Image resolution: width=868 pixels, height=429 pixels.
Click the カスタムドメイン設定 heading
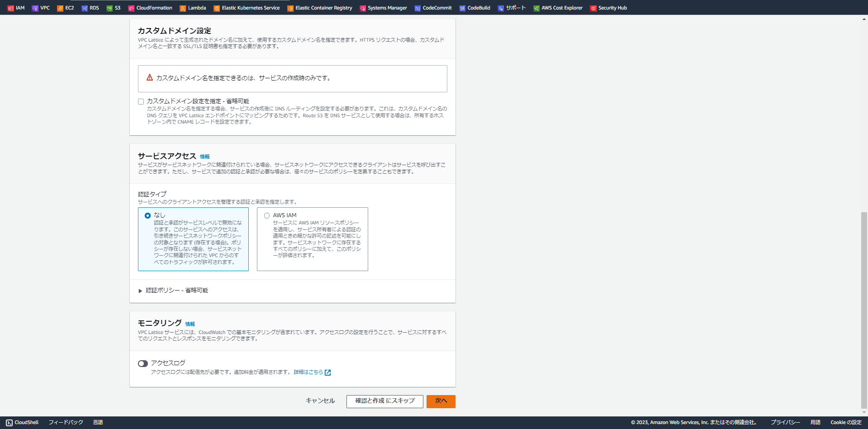click(175, 31)
